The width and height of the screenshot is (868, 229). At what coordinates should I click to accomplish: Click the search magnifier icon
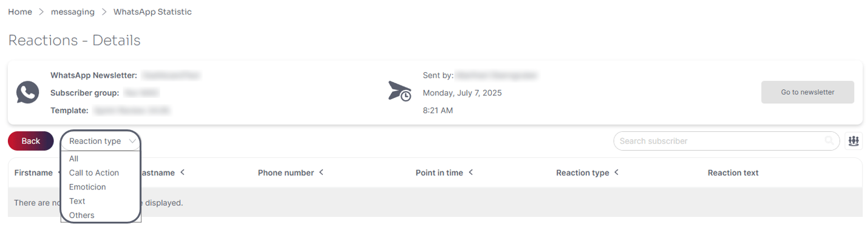pos(829,141)
